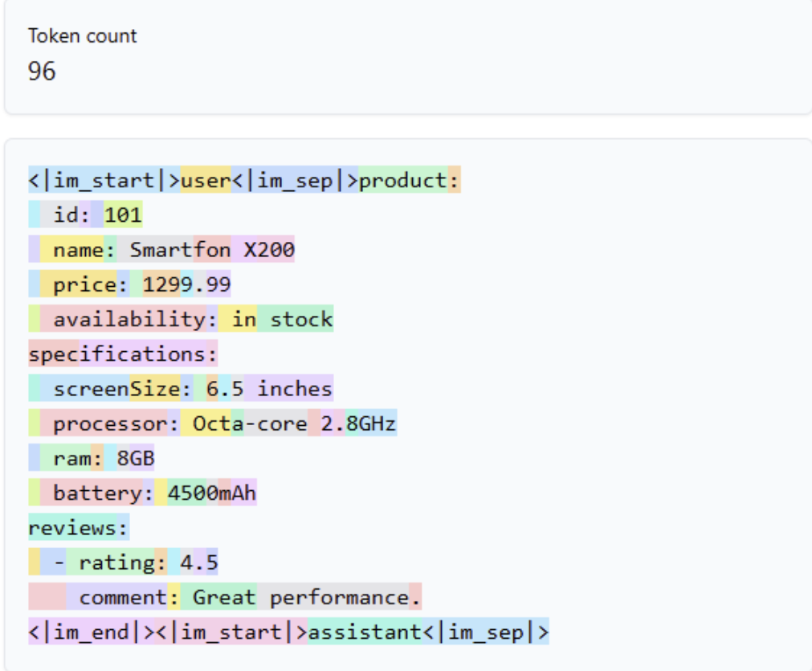This screenshot has width=812, height=671.
Task: Click the 'screenSize' key
Action: pos(110,388)
